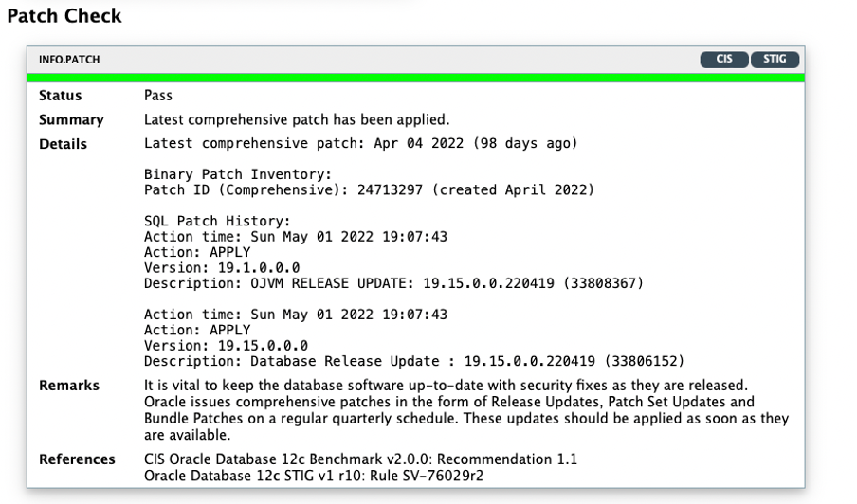This screenshot has width=857, height=504.
Task: Select the Pass status value
Action: pos(158,96)
